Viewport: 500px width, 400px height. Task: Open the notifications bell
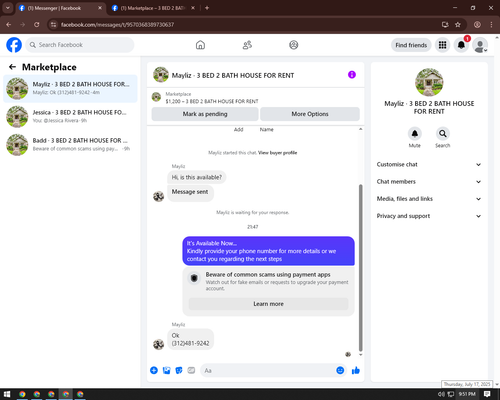point(461,45)
